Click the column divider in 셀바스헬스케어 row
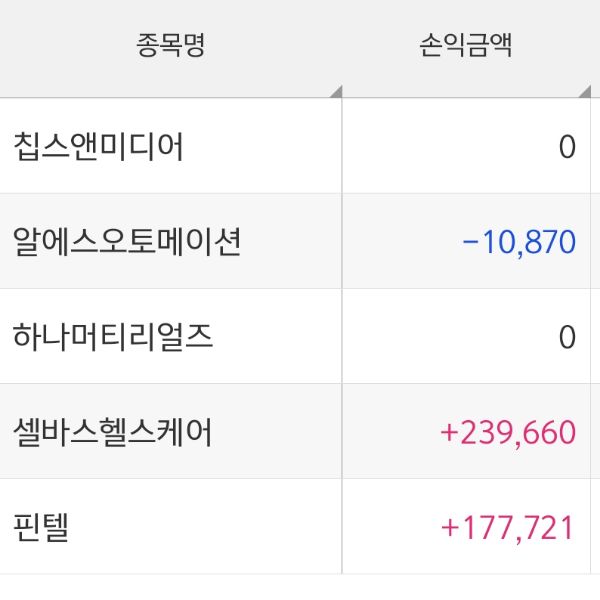The height and width of the screenshot is (600, 600). (342, 432)
